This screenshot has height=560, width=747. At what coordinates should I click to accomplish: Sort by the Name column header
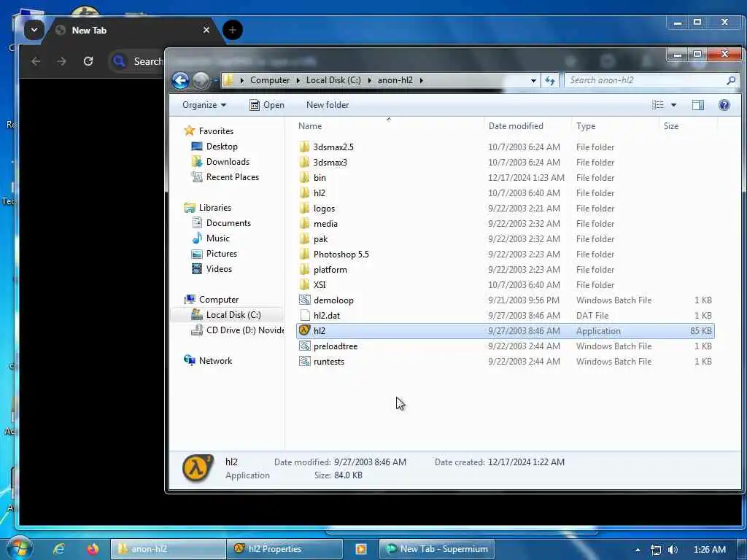pos(309,126)
